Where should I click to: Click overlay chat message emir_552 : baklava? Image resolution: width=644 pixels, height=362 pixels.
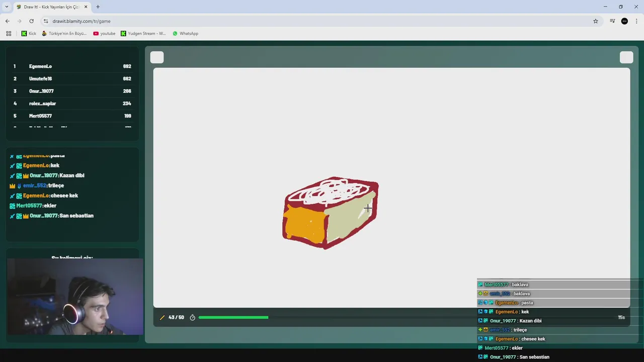504,294
